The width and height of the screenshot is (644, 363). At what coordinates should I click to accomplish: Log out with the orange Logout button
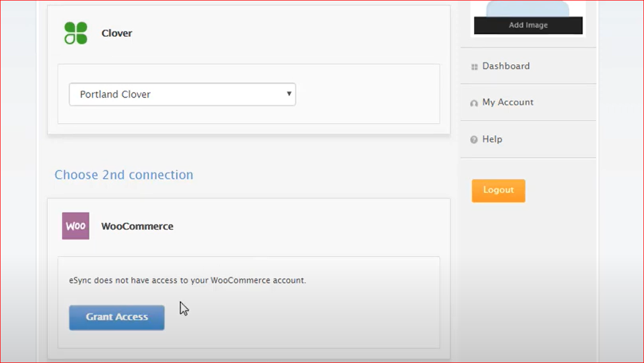(498, 191)
